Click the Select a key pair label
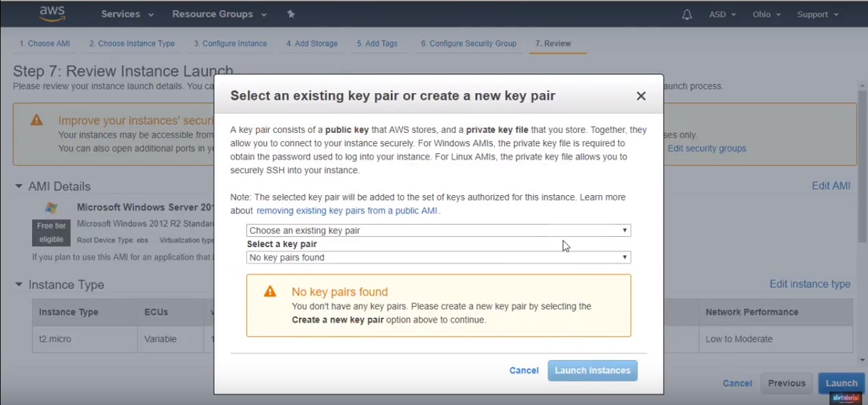The width and height of the screenshot is (868, 405). (282, 244)
